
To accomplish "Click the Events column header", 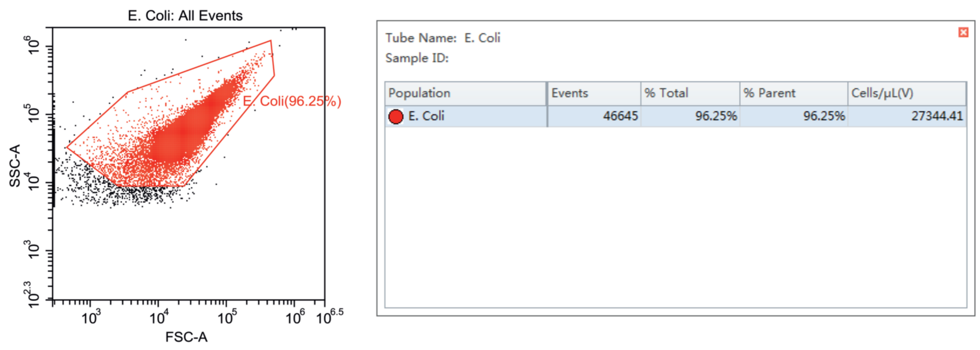I will coord(594,93).
